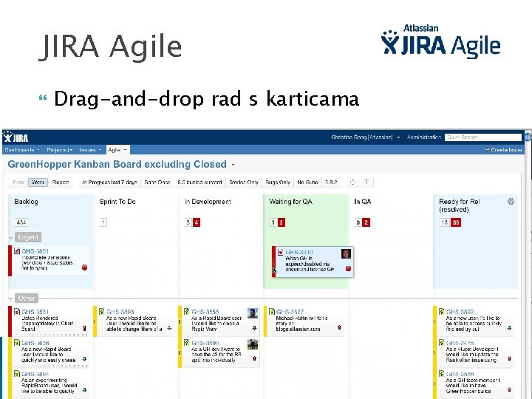Toggle 'In Progress last 7 days' quick filter

click(x=109, y=183)
